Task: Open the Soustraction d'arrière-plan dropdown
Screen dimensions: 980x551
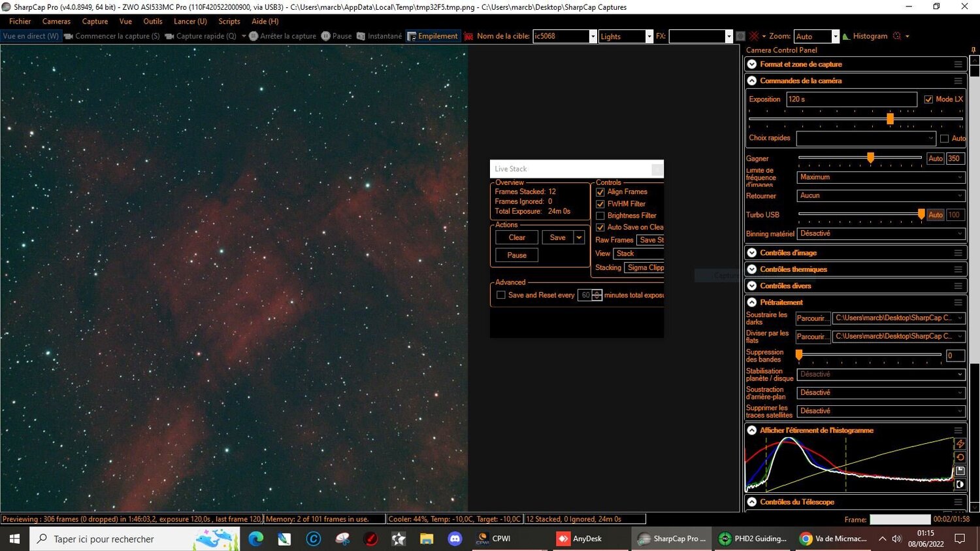Action: point(881,393)
